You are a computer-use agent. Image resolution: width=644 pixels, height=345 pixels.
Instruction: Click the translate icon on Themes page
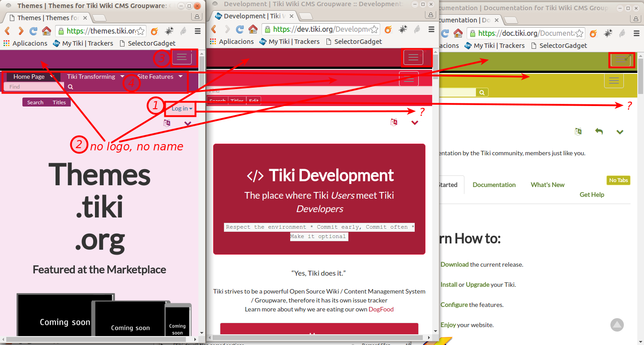167,123
